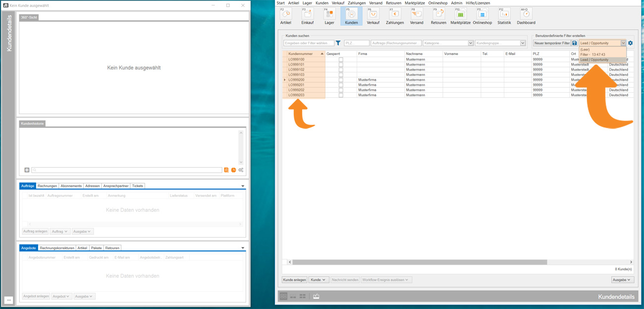
Task: Open the Versand shipping module
Action: tap(417, 16)
